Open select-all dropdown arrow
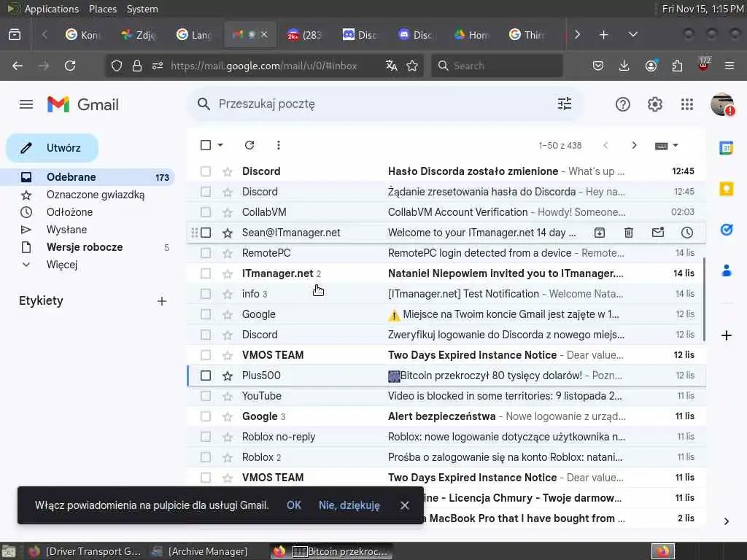The image size is (747, 560). click(x=220, y=145)
